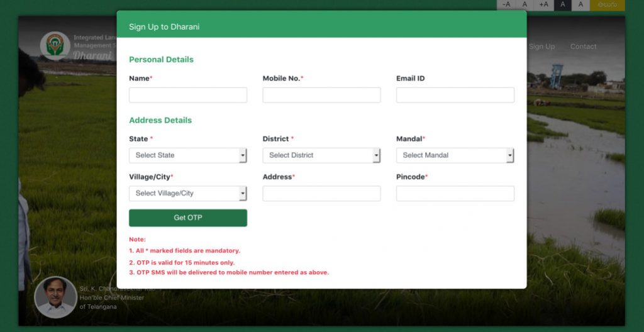The image size is (644, 332).
Task: Open the Sign Up menu link
Action: tap(541, 47)
